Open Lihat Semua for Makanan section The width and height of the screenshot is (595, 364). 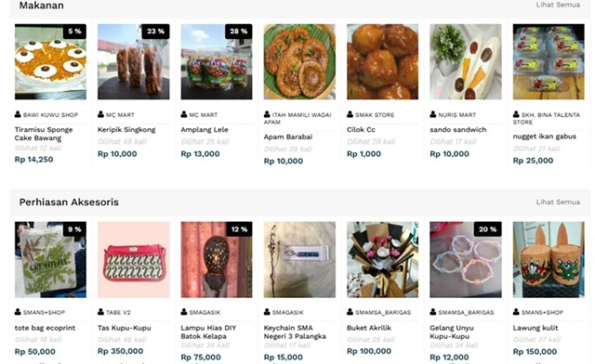pyautogui.click(x=558, y=5)
